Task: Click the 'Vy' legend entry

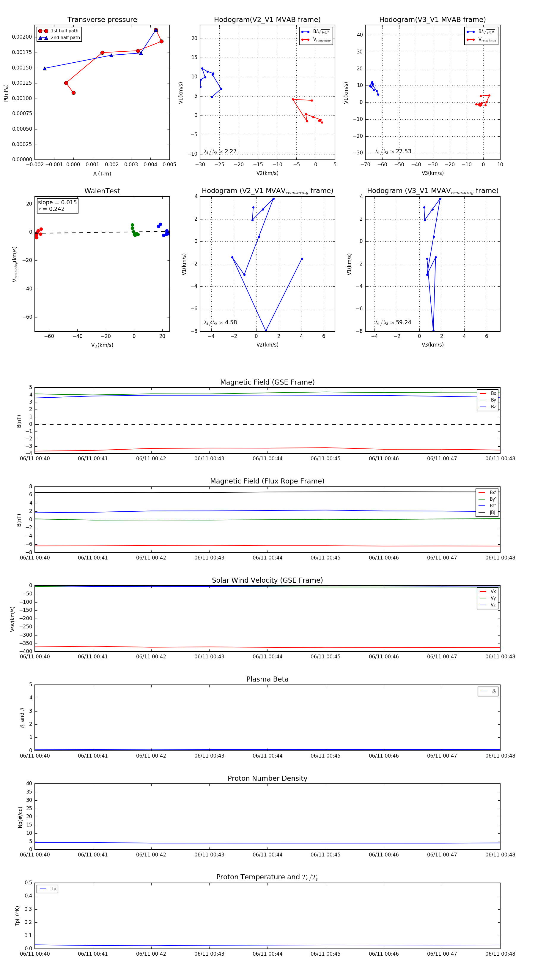Action: (x=488, y=598)
